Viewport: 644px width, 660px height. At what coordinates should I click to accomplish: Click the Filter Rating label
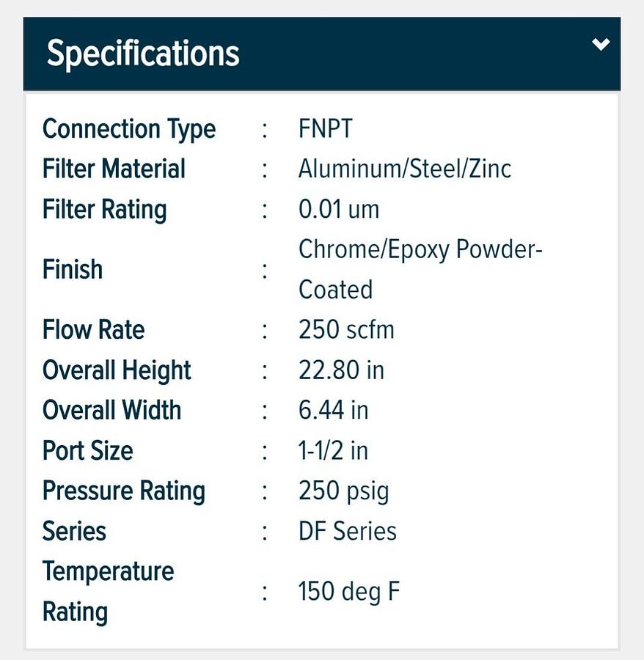(105, 209)
